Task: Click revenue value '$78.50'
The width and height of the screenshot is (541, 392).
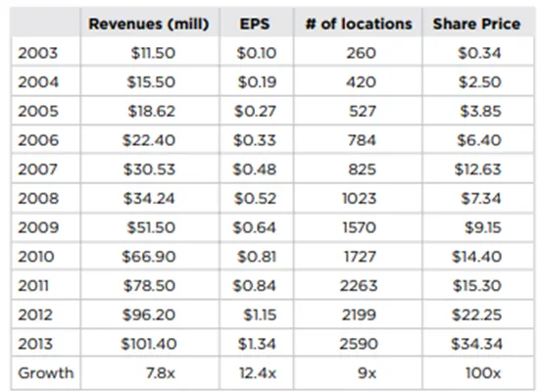Action: click(149, 286)
